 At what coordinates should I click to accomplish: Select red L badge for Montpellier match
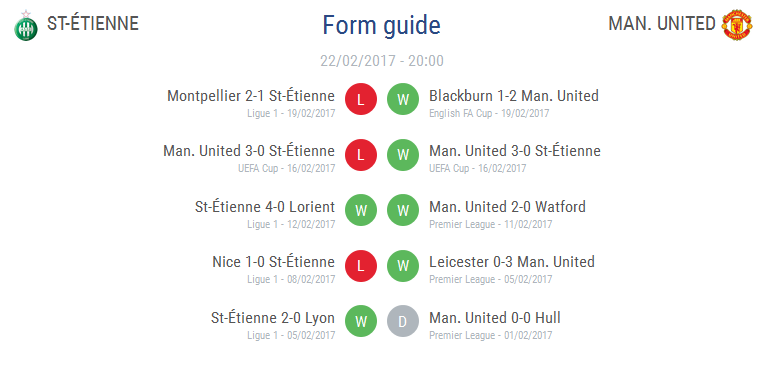(x=361, y=100)
